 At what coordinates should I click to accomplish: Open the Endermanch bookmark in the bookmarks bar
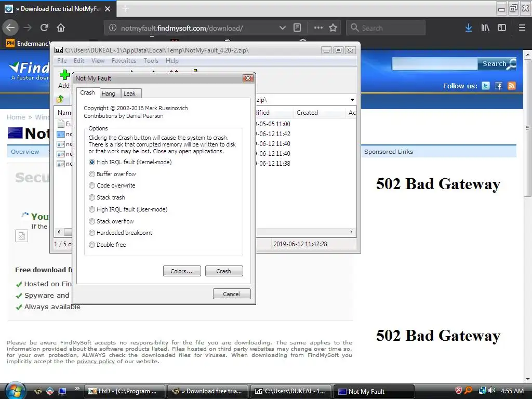click(x=28, y=44)
